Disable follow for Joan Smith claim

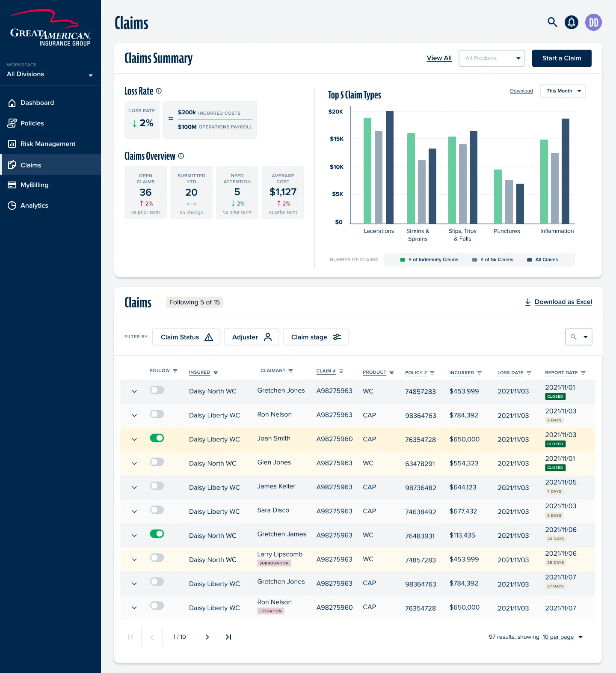(157, 438)
